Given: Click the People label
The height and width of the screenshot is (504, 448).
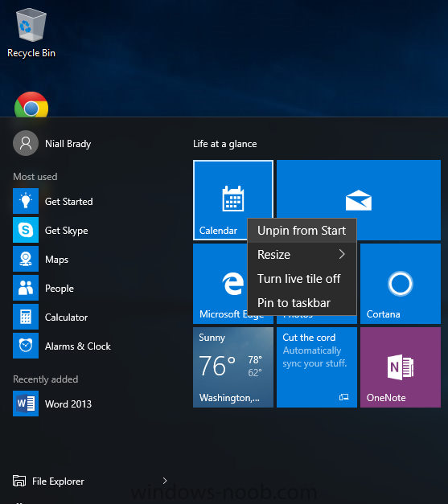Looking at the screenshot, I should (60, 289).
